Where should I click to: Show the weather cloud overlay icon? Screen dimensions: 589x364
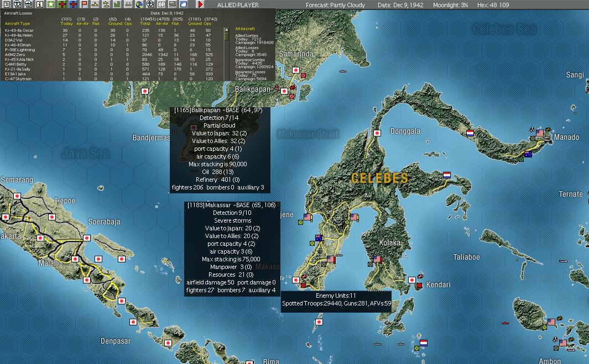coord(183,4)
